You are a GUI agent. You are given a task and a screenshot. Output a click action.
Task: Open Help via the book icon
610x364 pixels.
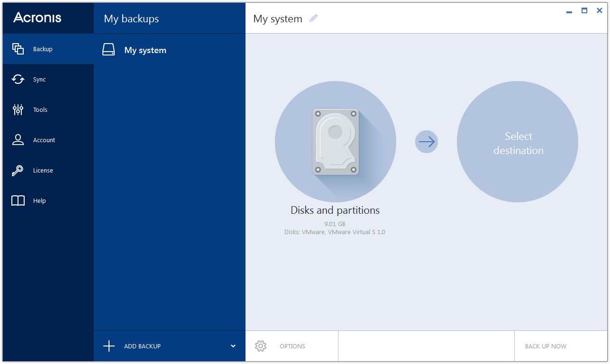tap(18, 200)
